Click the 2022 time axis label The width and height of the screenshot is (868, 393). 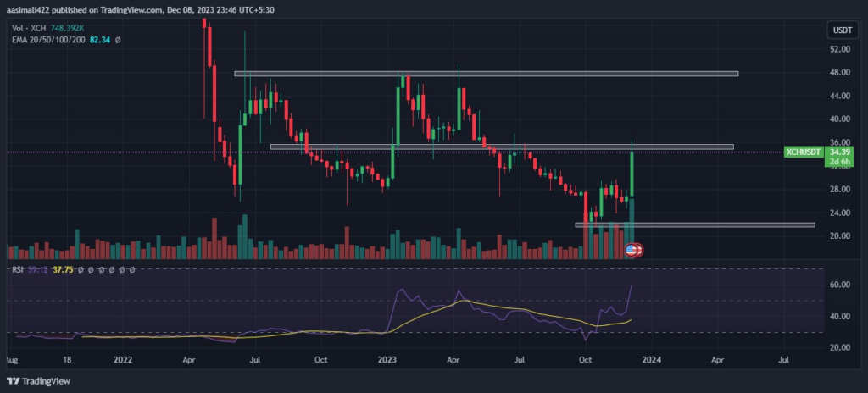tap(122, 359)
